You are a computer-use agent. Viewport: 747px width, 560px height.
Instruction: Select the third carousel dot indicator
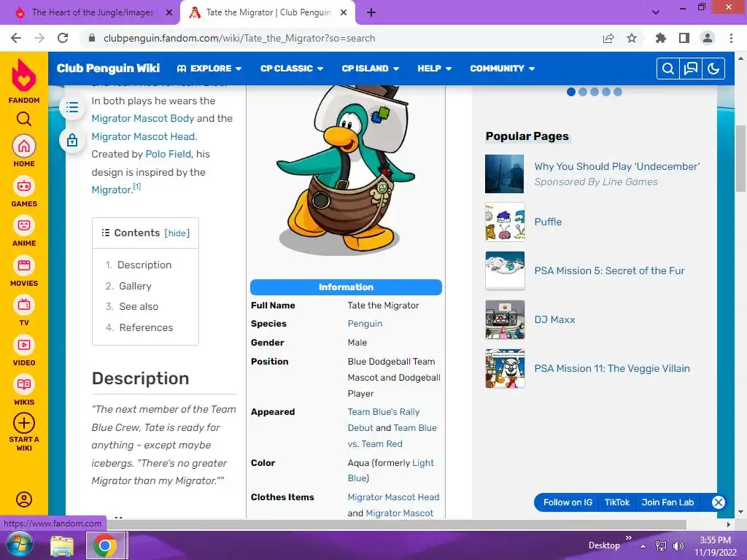pyautogui.click(x=595, y=92)
